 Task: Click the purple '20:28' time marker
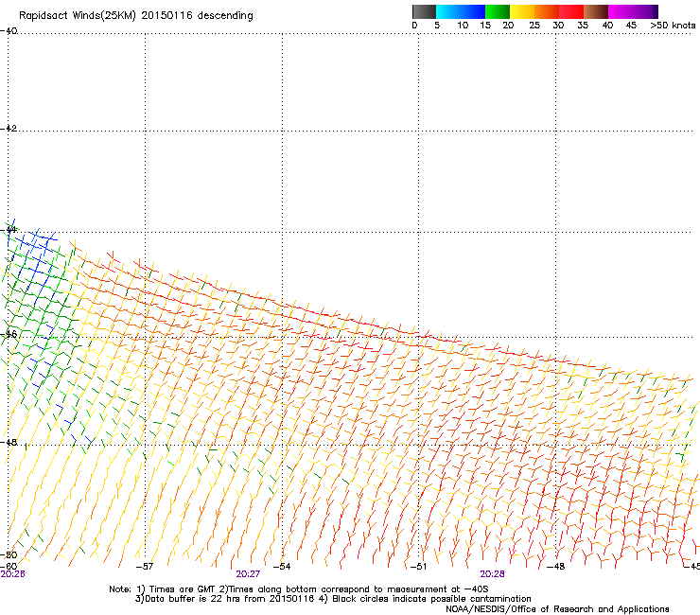coord(493,574)
